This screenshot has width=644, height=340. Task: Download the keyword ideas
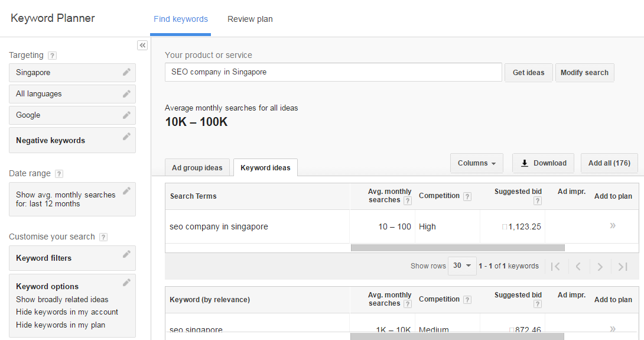pyautogui.click(x=544, y=163)
